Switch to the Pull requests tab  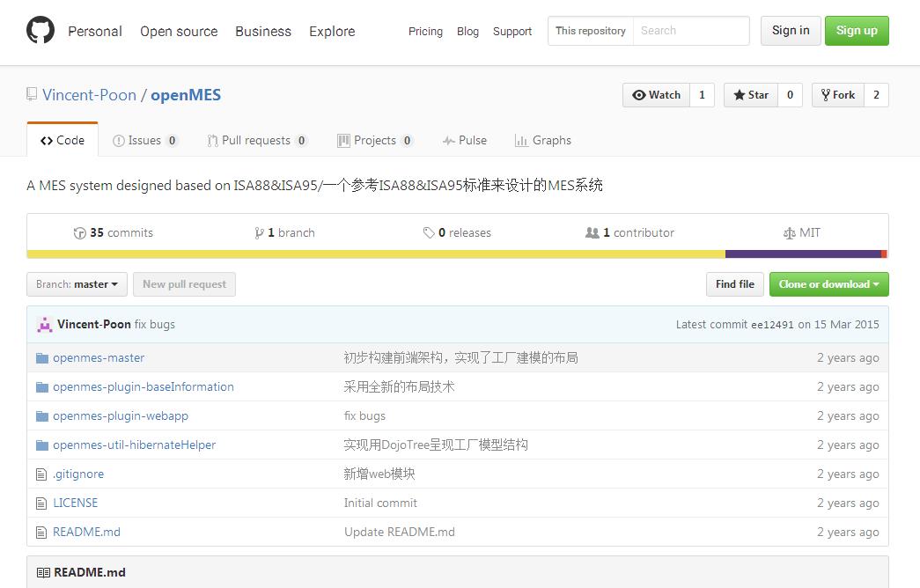(x=257, y=140)
